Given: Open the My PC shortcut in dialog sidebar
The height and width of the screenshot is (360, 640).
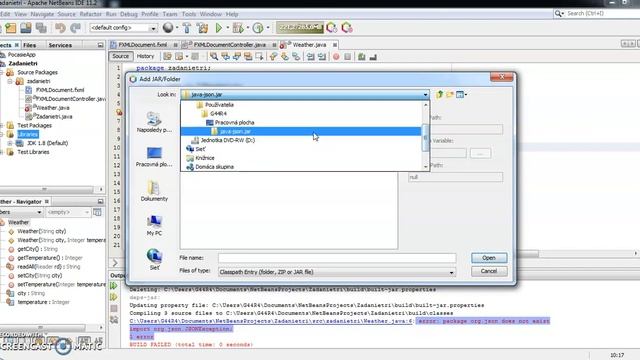Looking at the screenshot, I should coord(154,225).
